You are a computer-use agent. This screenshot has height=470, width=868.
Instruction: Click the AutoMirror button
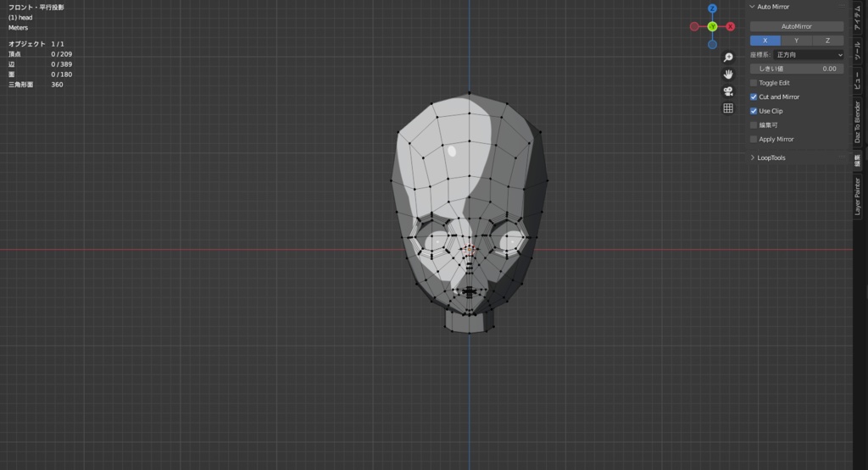tap(797, 26)
